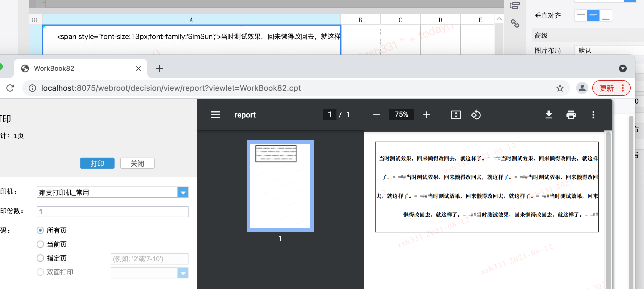The image size is (644, 289).
Task: Open the 更新 button three-dot menu
Action: click(623, 88)
